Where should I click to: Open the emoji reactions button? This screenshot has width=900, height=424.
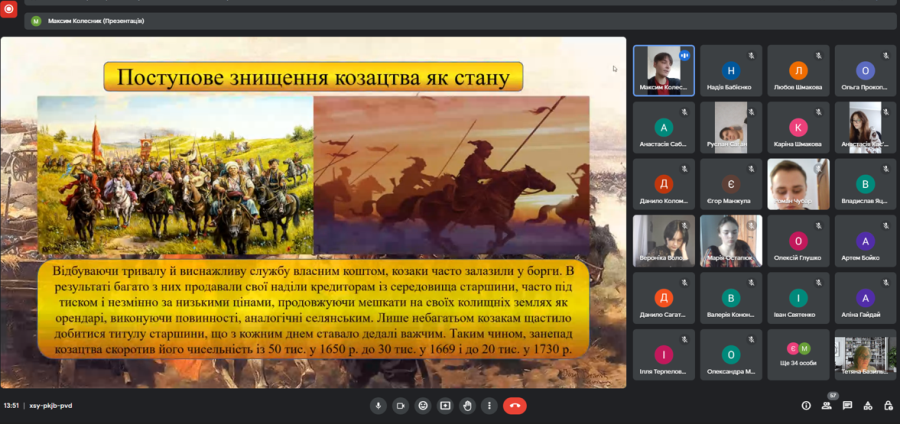pos(423,406)
